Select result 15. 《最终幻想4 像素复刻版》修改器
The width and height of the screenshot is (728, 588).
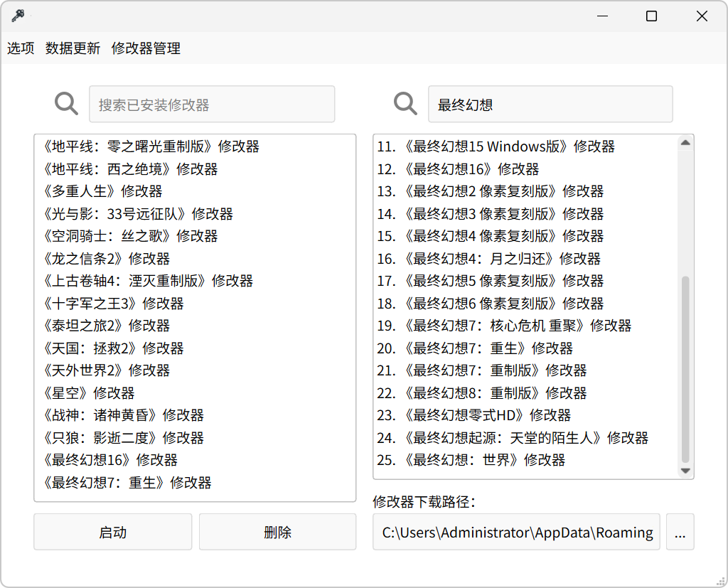coord(525,236)
